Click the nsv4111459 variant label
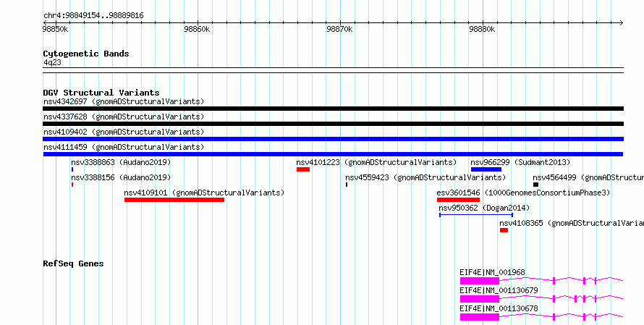Screen dimensions: 644x325 pos(124,147)
